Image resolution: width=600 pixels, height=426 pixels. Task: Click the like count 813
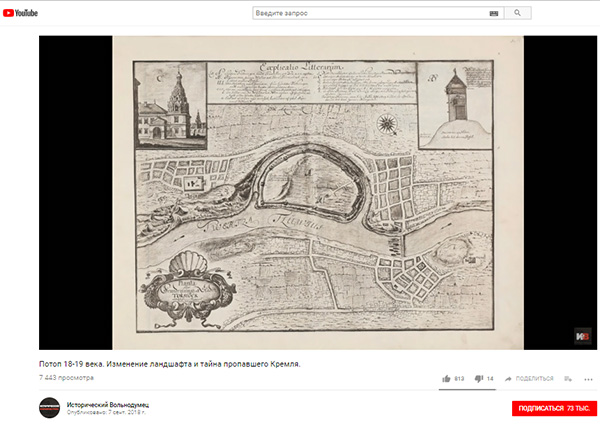[x=459, y=379]
